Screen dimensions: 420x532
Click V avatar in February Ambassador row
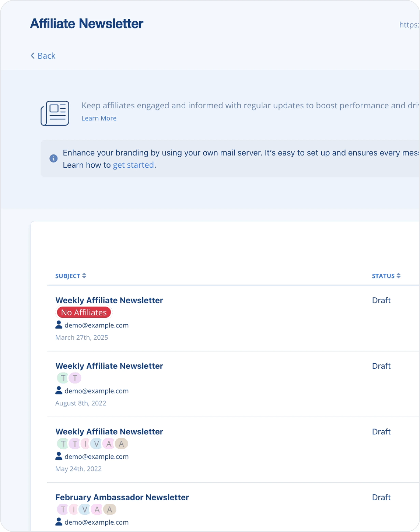[85, 509]
